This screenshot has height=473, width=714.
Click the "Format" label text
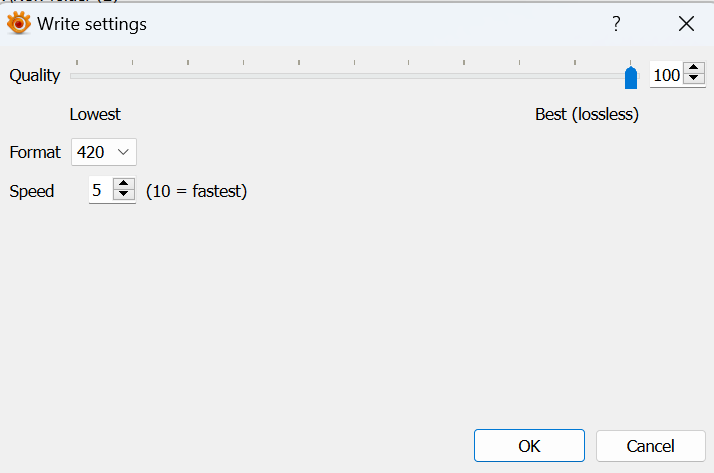click(x=35, y=152)
